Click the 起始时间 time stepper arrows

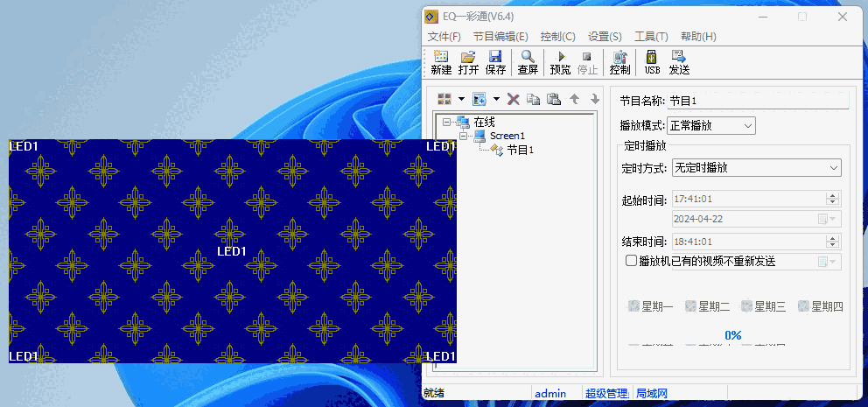click(832, 199)
